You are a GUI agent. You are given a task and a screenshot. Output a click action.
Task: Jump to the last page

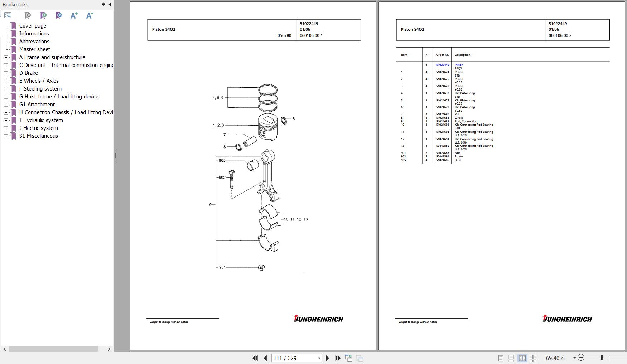[338, 358]
